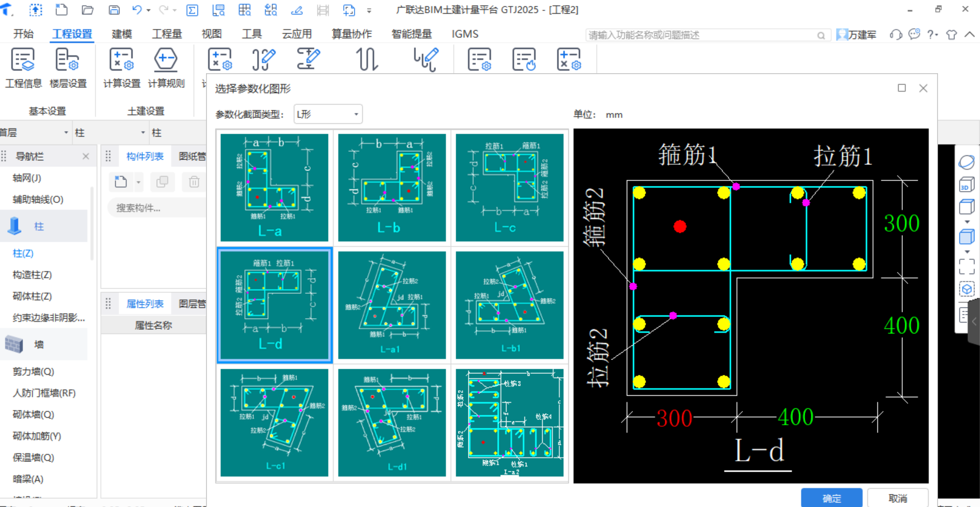Delete component using trash icon
The width and height of the screenshot is (980, 507).
click(193, 182)
